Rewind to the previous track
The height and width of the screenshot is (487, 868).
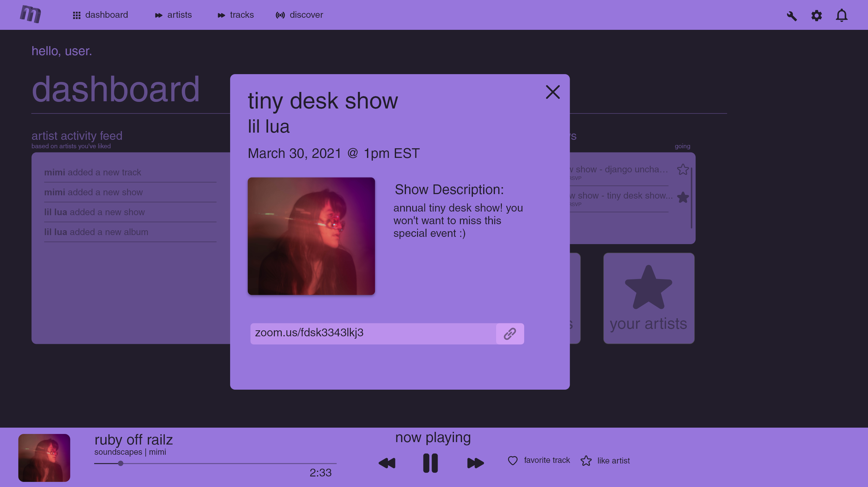tap(387, 463)
